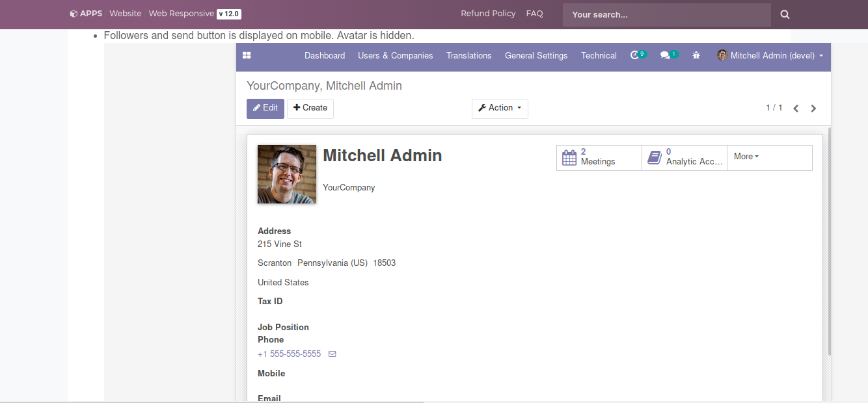Click the Web Responsive breadcrumb link
Screen dimensions: 868x403
click(x=182, y=14)
